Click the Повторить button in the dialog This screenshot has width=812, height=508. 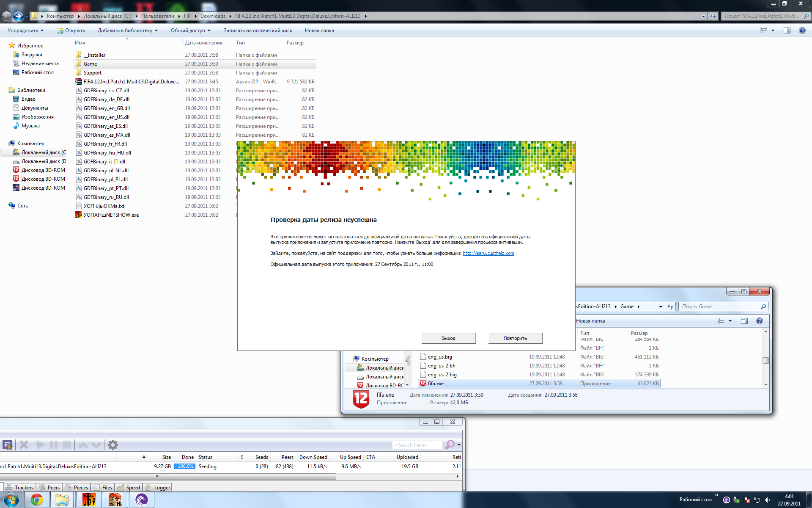click(515, 338)
